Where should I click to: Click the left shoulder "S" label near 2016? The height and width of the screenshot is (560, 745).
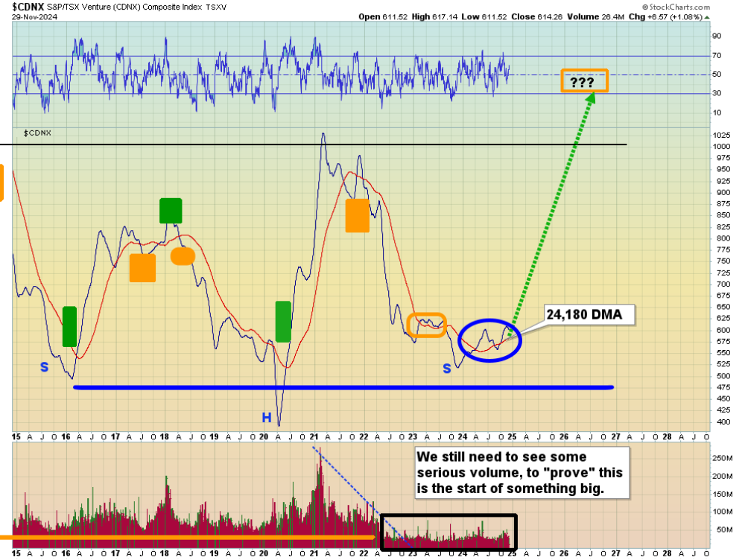tap(44, 366)
